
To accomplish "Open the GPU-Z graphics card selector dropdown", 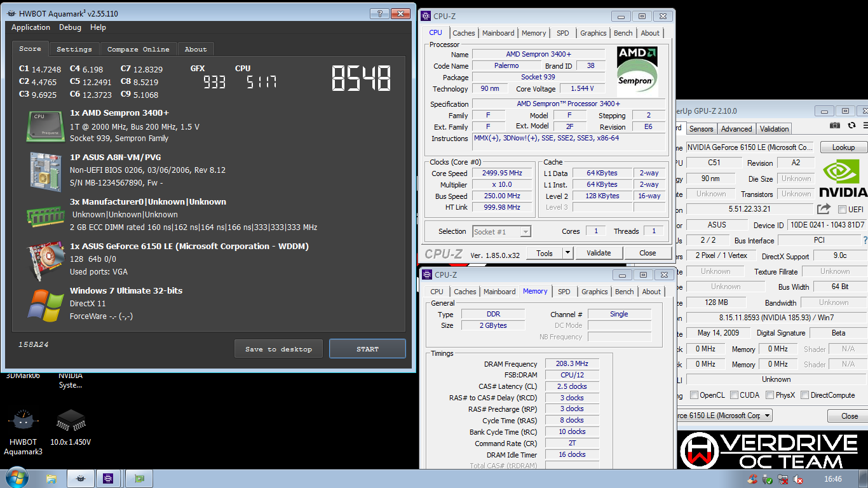I will point(768,416).
